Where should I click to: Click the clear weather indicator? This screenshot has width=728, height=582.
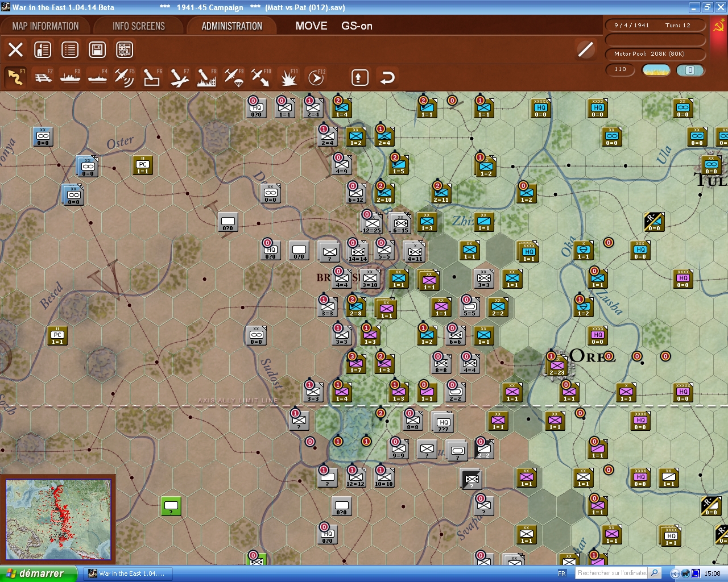click(x=656, y=70)
